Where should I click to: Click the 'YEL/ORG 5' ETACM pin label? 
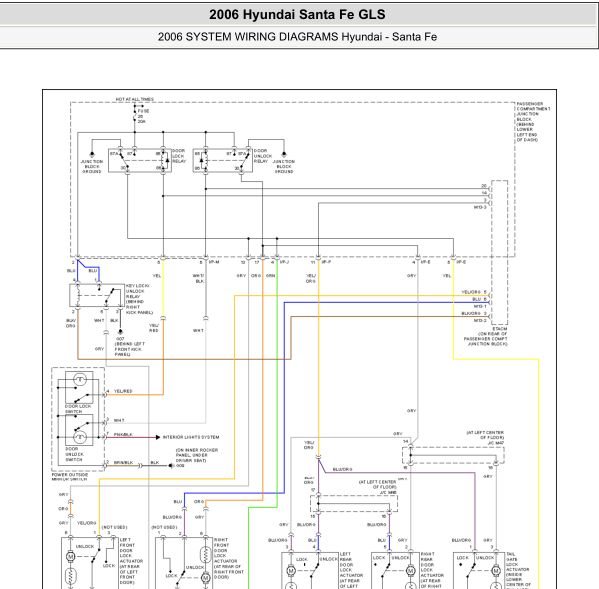474,292
